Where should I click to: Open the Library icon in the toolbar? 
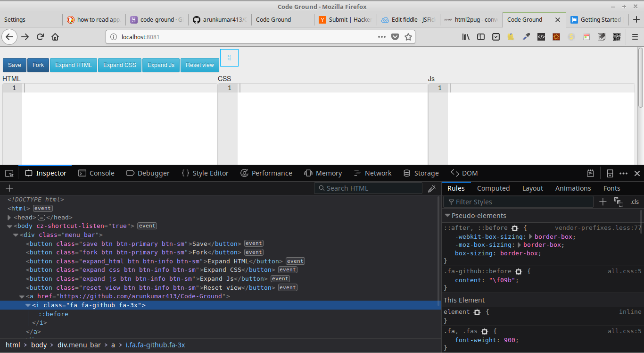pos(466,37)
